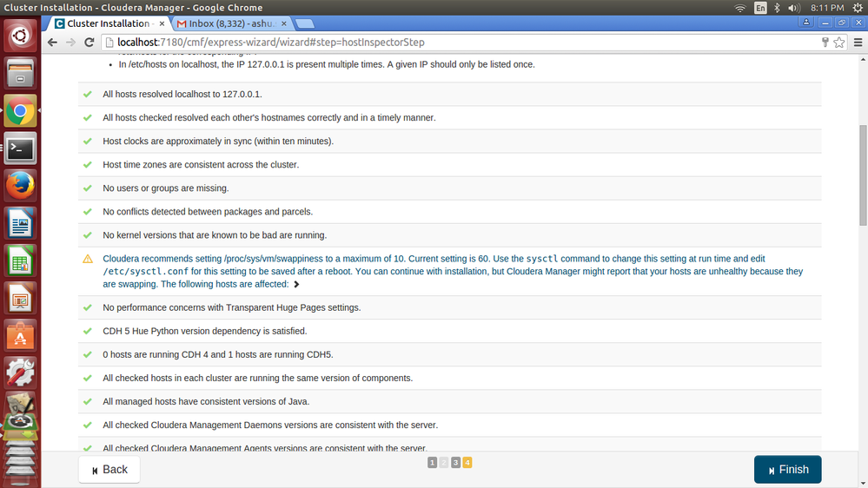868x488 pixels.
Task: Open LibreOffice Impress from the dock
Action: [21, 298]
